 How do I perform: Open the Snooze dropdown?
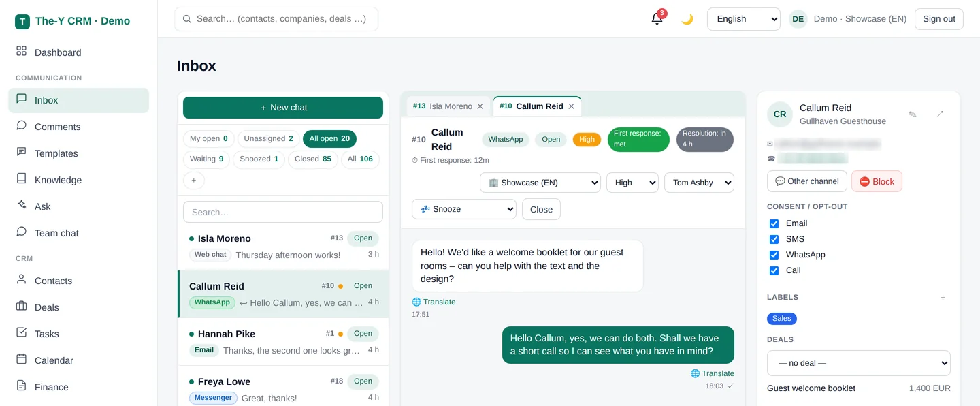(x=464, y=209)
